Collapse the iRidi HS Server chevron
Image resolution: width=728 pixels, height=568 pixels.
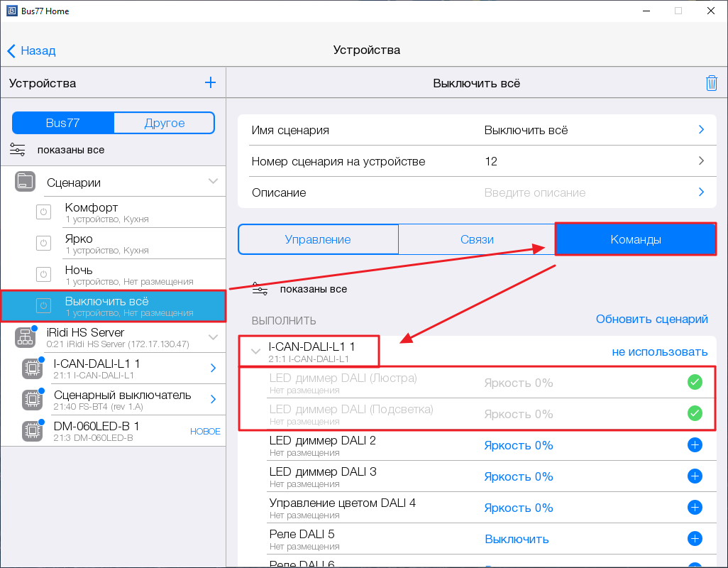213,337
